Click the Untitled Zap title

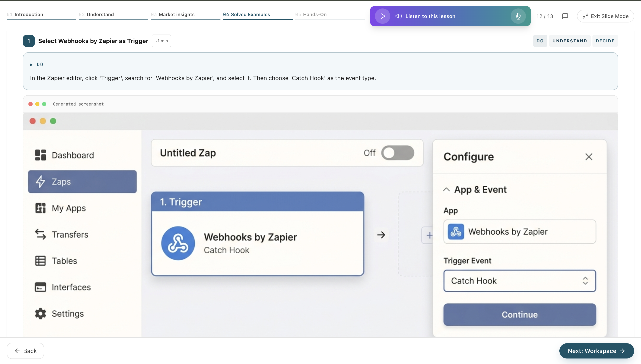(x=188, y=153)
